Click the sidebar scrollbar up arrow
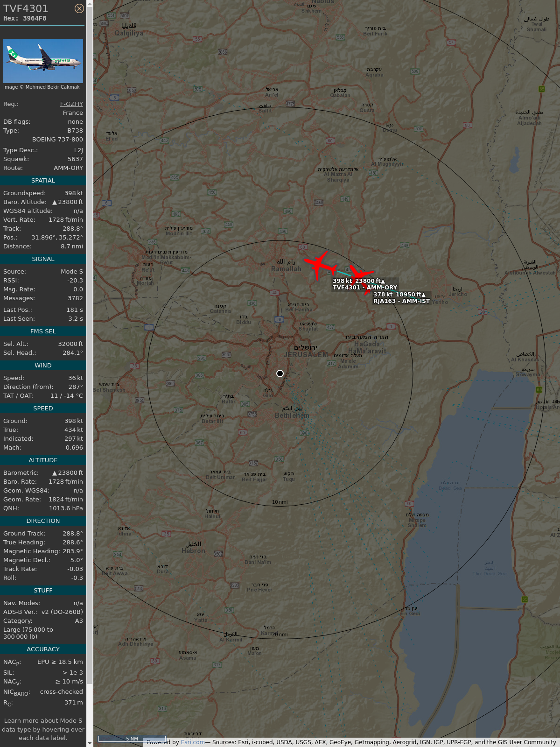Screen dimensions: 560x747 coord(90,4)
